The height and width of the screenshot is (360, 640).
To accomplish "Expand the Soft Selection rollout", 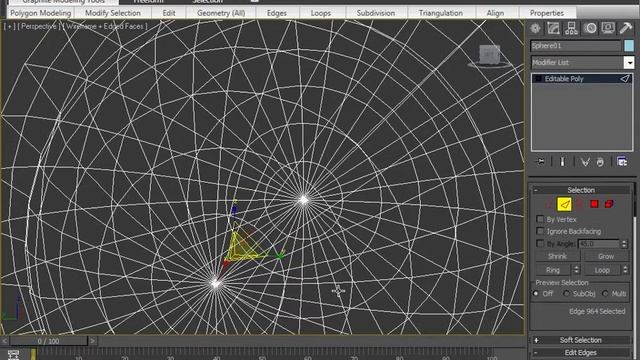I will pyautogui.click(x=580, y=340).
